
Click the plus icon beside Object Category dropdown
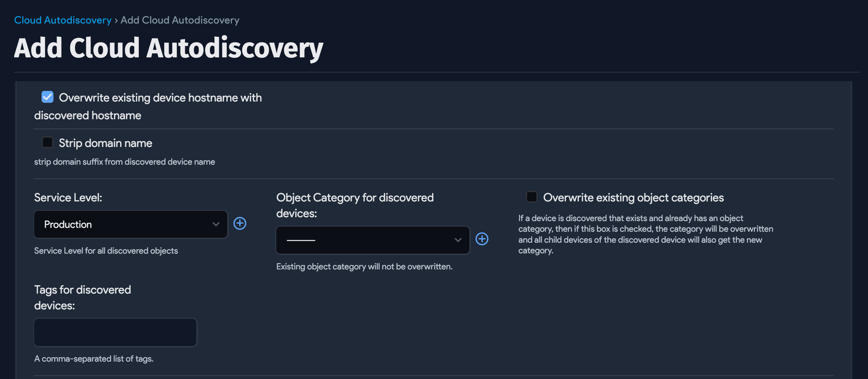[482, 239]
